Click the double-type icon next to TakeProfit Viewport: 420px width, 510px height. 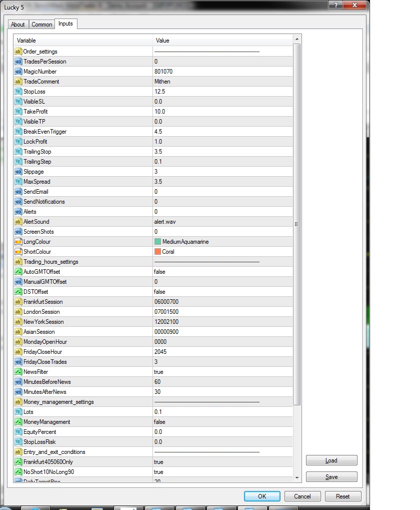click(x=18, y=112)
